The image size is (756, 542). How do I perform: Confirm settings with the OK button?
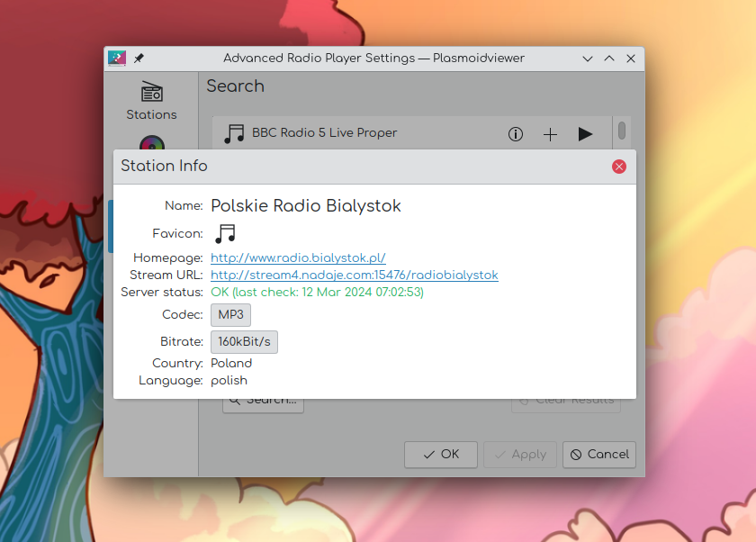[441, 455]
